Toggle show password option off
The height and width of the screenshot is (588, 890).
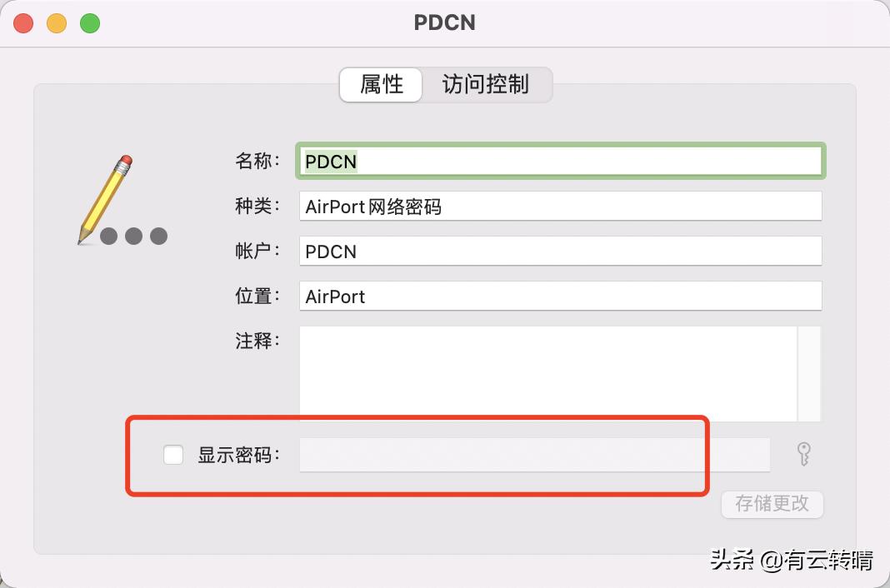coord(172,455)
